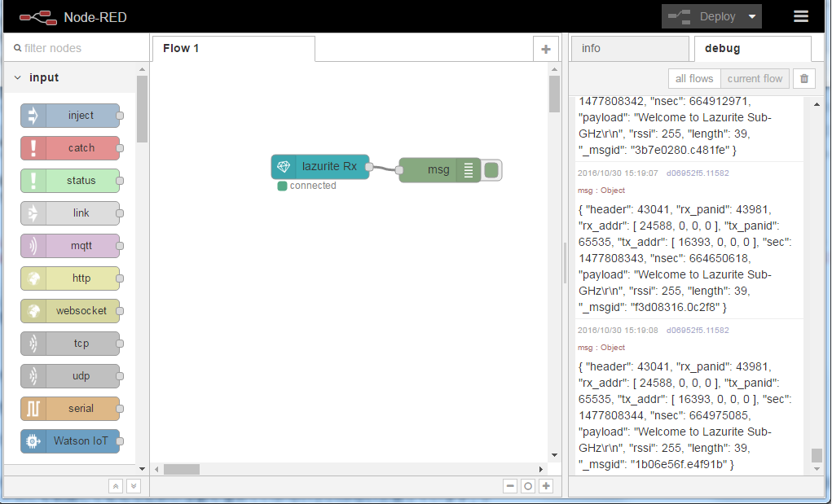Click the palette scroll-down arrow

[142, 468]
